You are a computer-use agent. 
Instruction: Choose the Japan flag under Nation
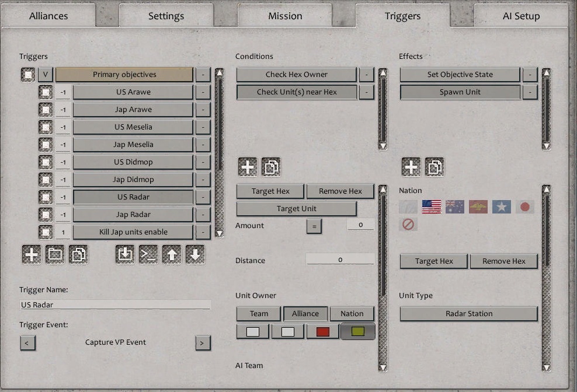click(525, 206)
